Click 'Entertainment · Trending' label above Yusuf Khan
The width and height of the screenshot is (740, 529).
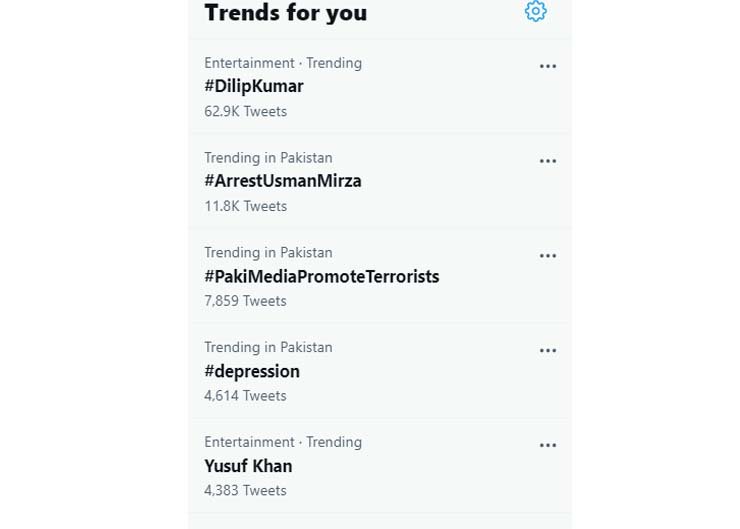283,442
